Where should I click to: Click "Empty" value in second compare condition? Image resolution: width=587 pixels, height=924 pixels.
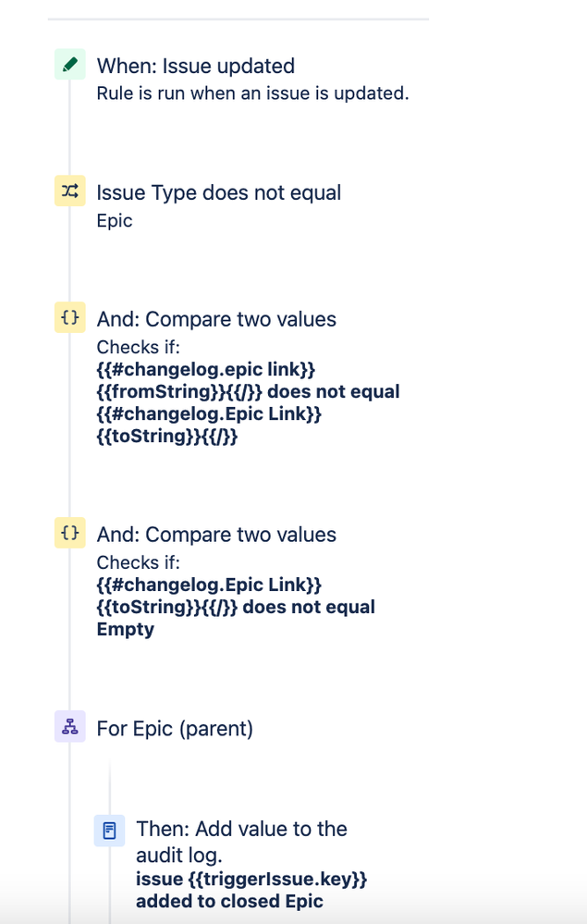125,629
